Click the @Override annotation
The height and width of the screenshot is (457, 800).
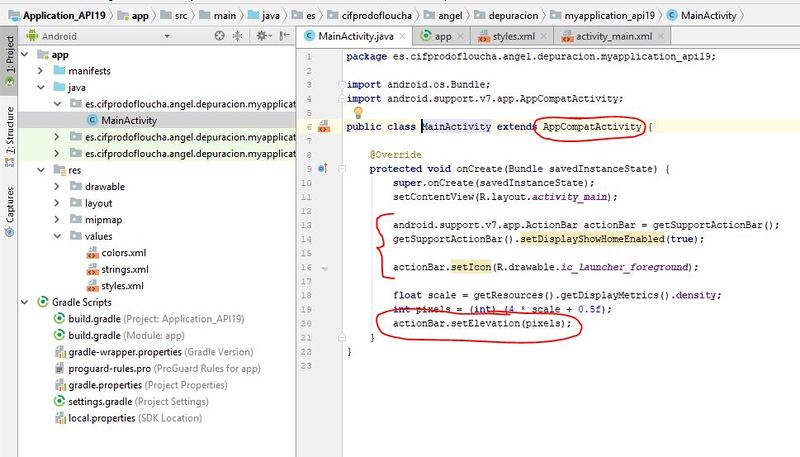(x=395, y=155)
